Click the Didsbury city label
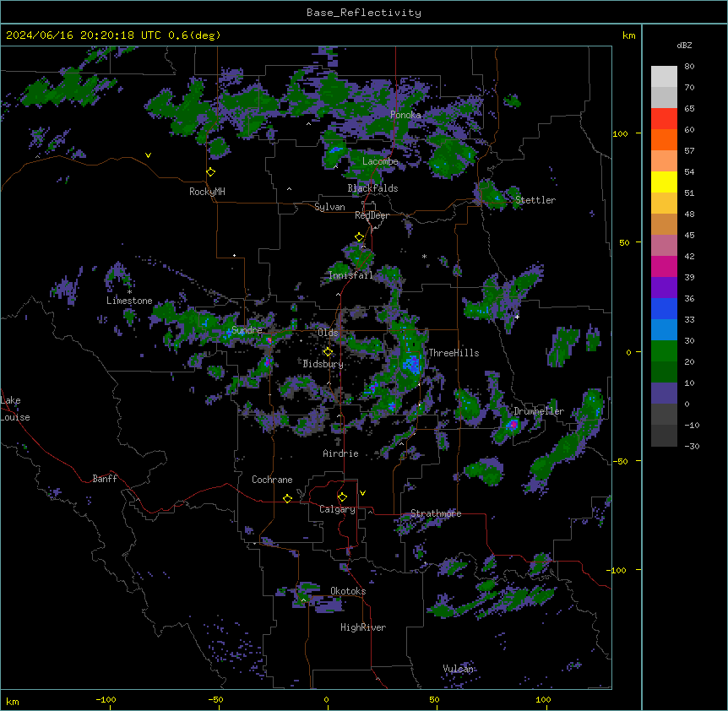This screenshot has height=711, width=728. [323, 364]
